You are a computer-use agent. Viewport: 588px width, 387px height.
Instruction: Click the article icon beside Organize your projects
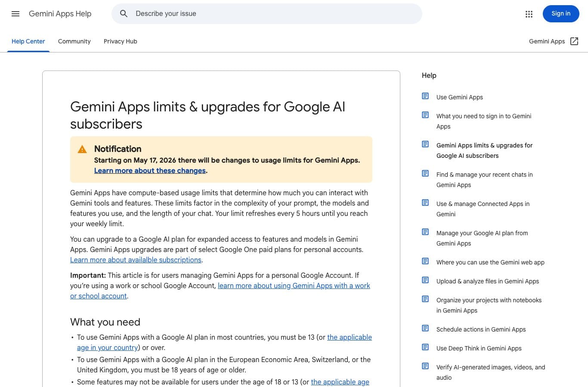425,299
